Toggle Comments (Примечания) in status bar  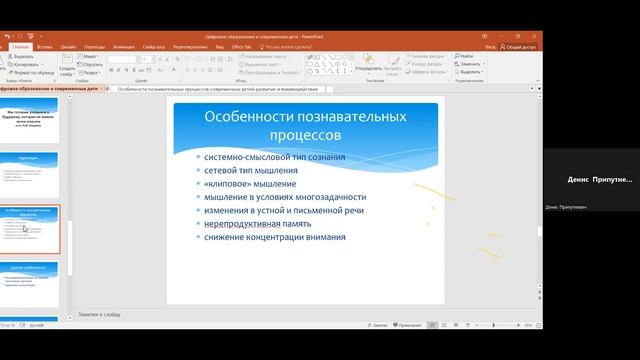407,325
